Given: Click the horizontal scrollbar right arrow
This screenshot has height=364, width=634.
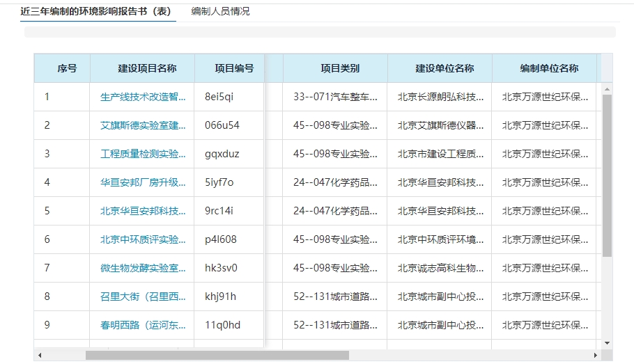Looking at the screenshot, I should coord(595,355).
